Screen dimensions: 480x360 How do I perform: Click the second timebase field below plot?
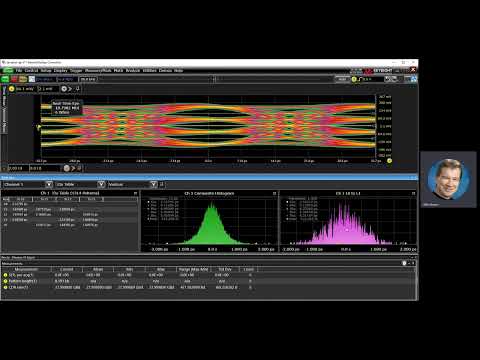coord(46,168)
